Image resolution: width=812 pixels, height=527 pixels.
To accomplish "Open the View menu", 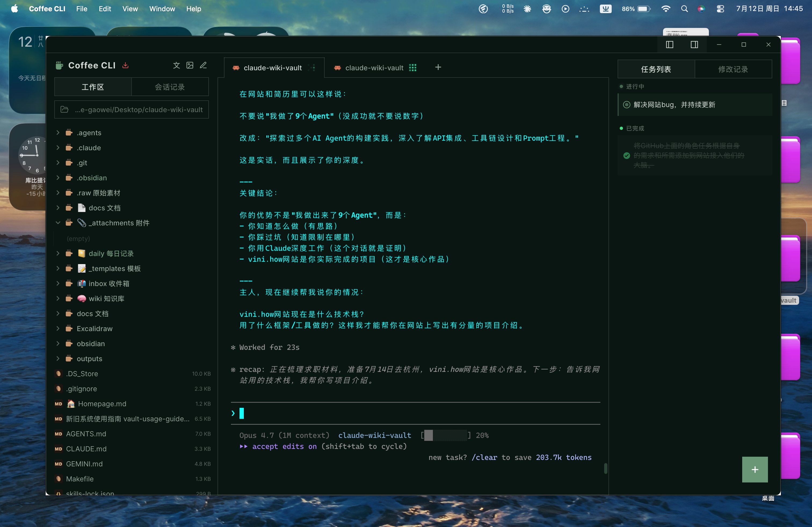I will click(x=130, y=9).
